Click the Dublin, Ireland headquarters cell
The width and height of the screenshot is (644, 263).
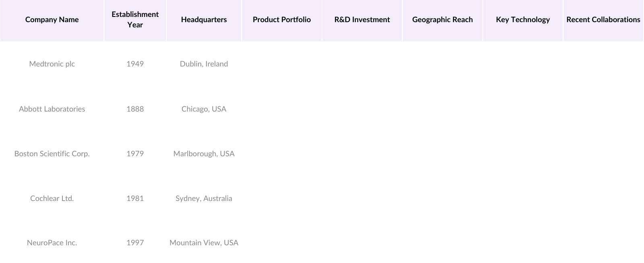pos(204,64)
